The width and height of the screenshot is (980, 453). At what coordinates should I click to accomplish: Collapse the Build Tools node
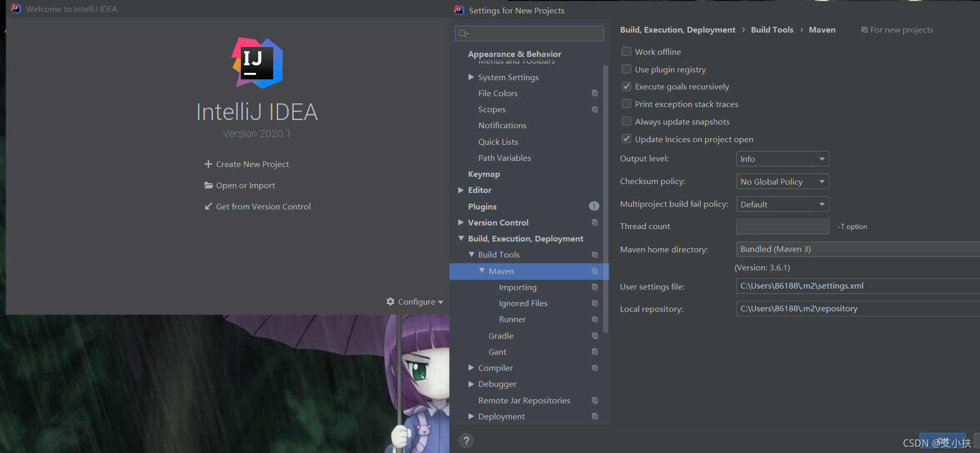[x=471, y=254]
